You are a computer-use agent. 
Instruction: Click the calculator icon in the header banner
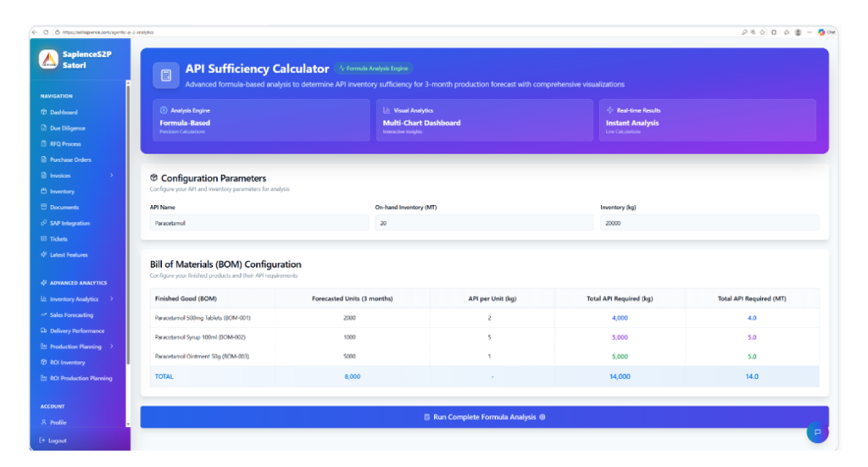(x=166, y=75)
